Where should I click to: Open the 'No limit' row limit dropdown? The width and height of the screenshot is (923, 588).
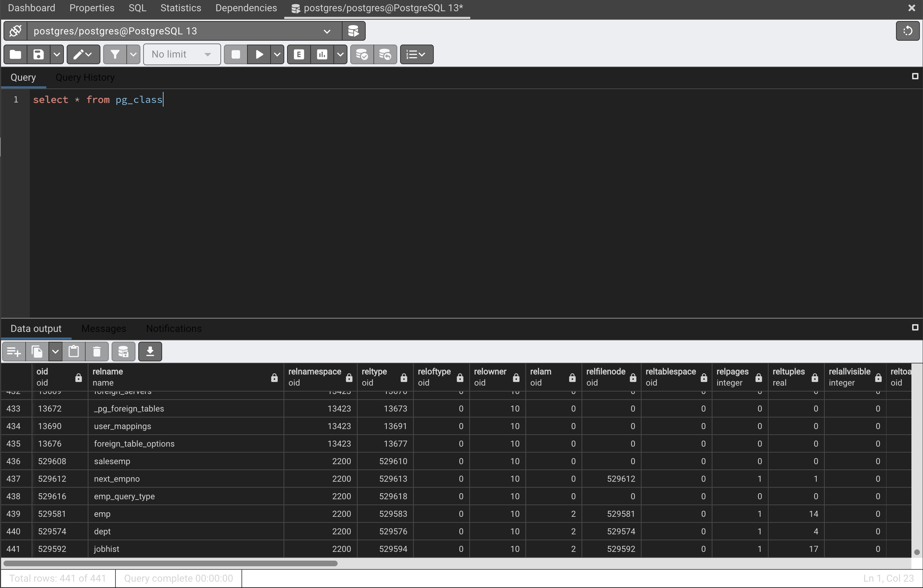point(182,54)
